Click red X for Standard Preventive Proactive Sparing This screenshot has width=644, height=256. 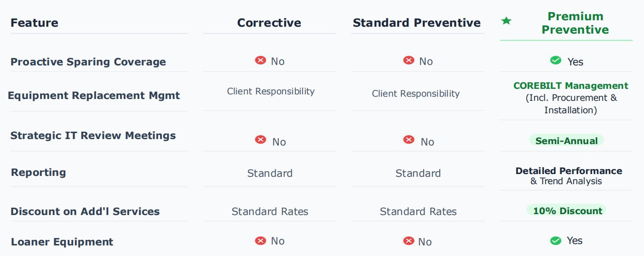[x=408, y=60]
